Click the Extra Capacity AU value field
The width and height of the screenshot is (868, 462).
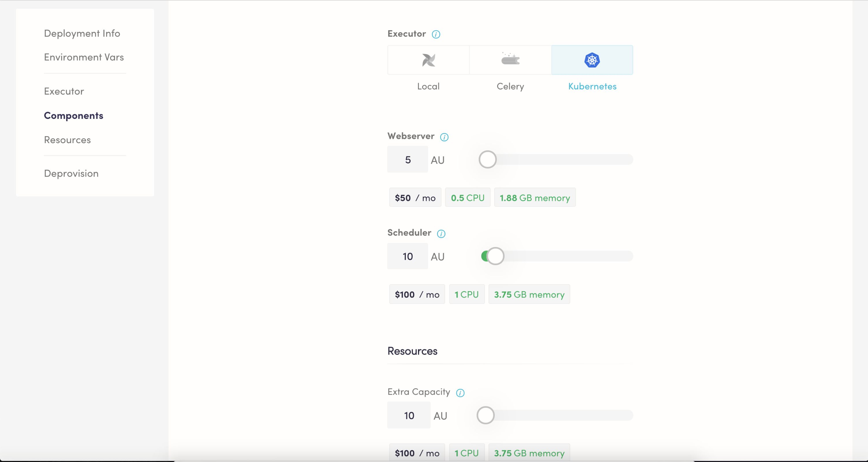tap(408, 415)
